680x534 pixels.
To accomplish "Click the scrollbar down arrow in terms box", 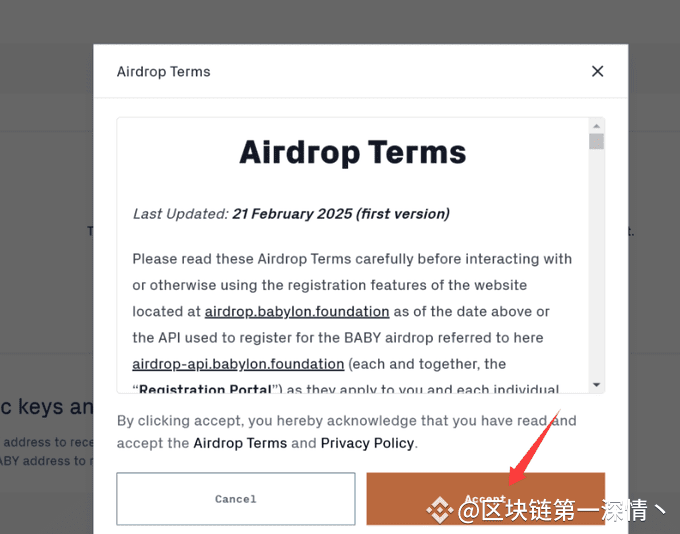I will click(x=596, y=385).
